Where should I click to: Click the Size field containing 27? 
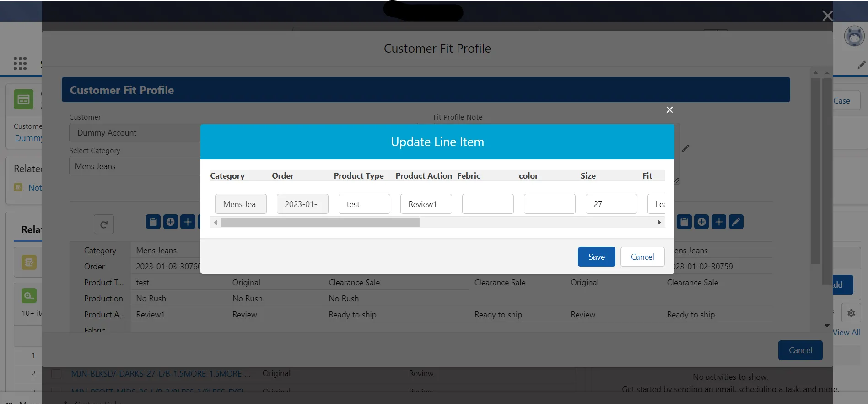pos(611,204)
